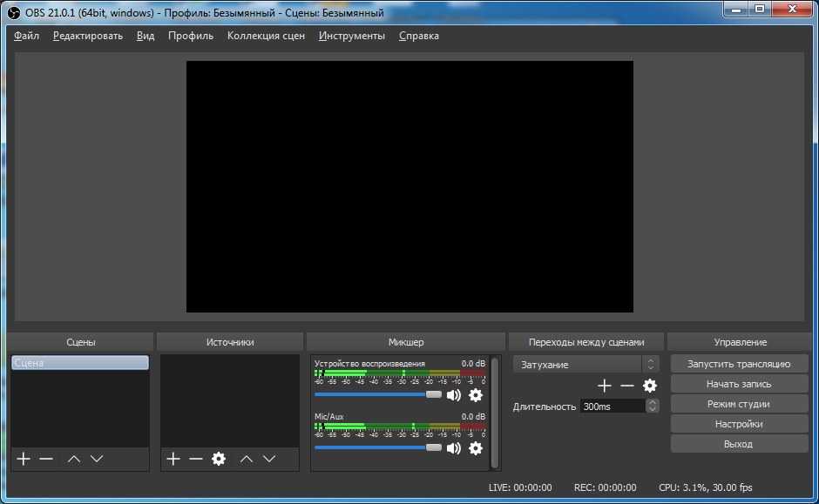This screenshot has height=504, width=819.
Task: Click Mic/Aux audio level meter
Action: (400, 427)
